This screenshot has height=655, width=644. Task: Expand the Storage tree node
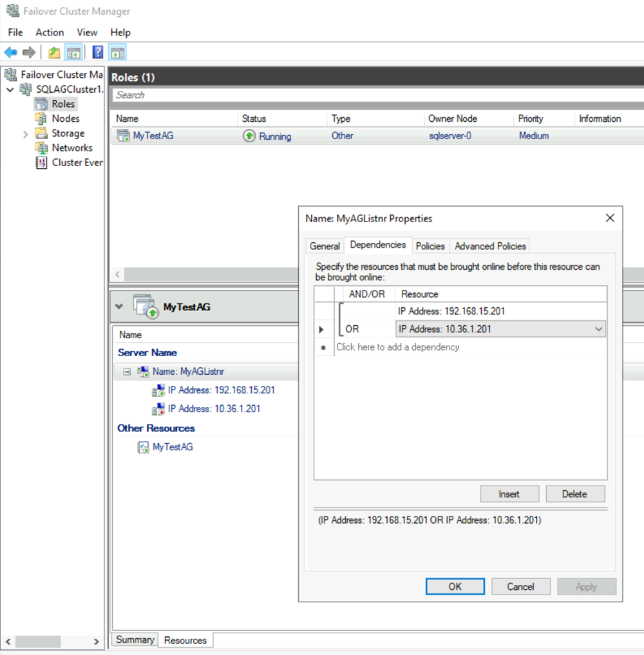[26, 134]
